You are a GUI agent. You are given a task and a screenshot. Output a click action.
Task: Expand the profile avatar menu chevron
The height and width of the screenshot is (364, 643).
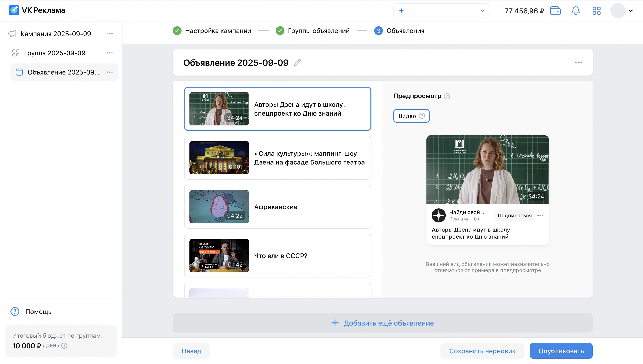coord(631,11)
